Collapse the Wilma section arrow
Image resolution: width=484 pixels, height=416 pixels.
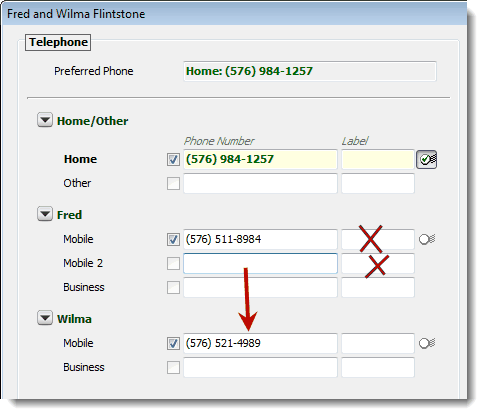point(45,318)
